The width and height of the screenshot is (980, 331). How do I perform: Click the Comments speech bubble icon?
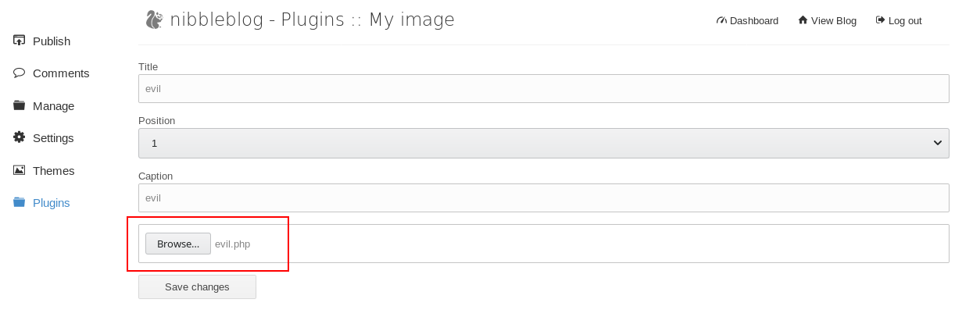click(19, 73)
